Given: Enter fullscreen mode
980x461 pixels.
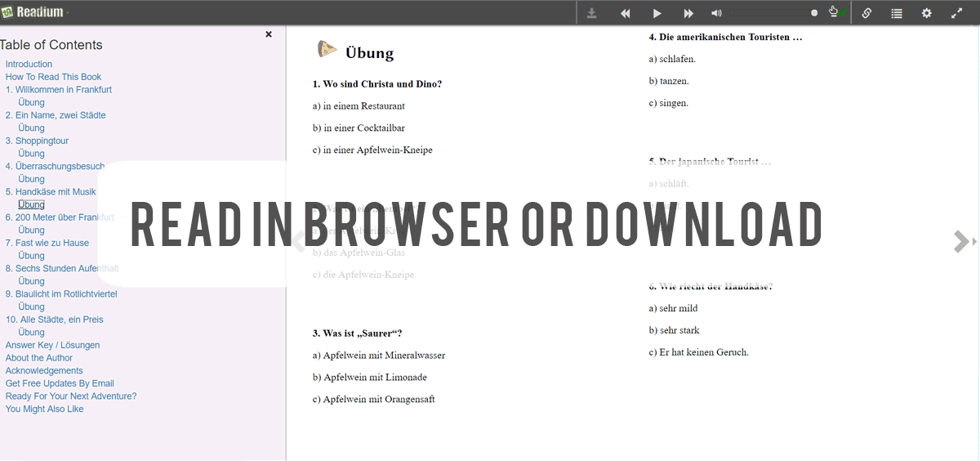Looking at the screenshot, I should [957, 13].
